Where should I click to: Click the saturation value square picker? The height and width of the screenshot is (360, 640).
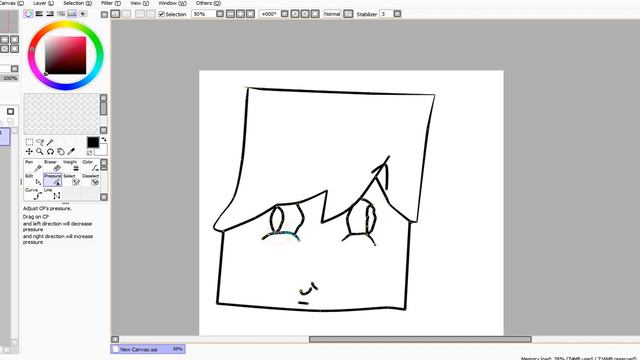[x=66, y=55]
